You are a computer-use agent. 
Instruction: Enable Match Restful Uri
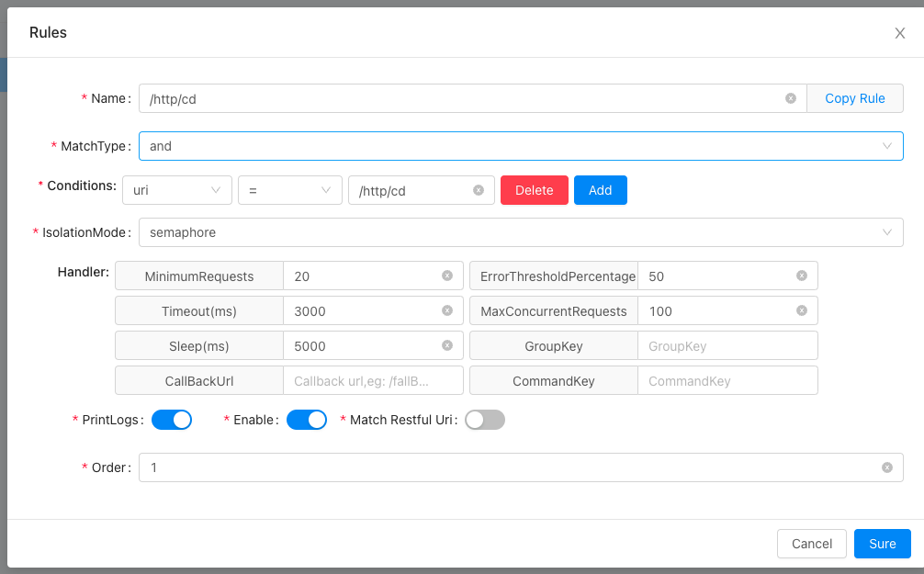click(484, 420)
